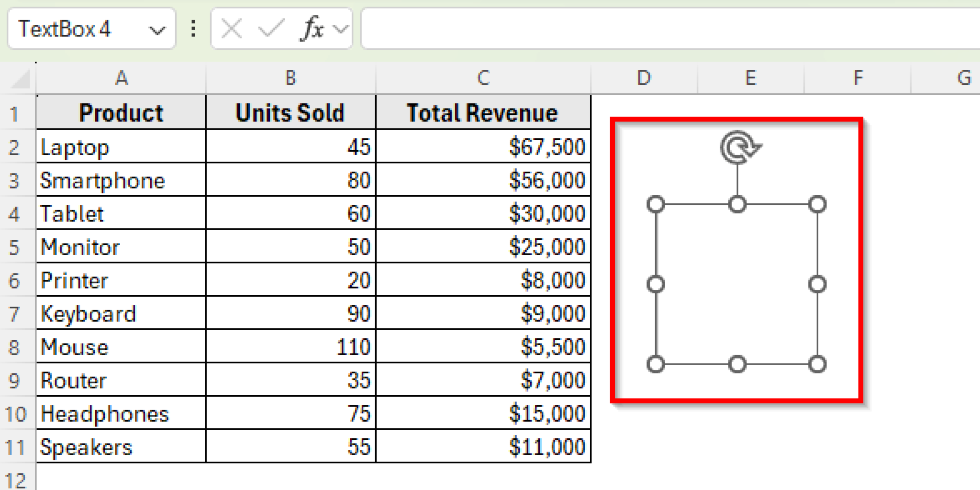
Task: Click the Enter checkmark icon in formula bar
Action: tap(271, 29)
